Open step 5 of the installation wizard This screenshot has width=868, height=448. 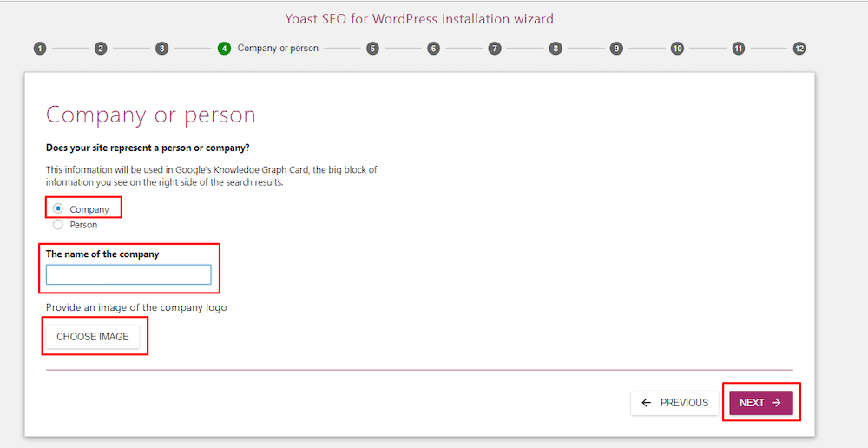coord(372,49)
